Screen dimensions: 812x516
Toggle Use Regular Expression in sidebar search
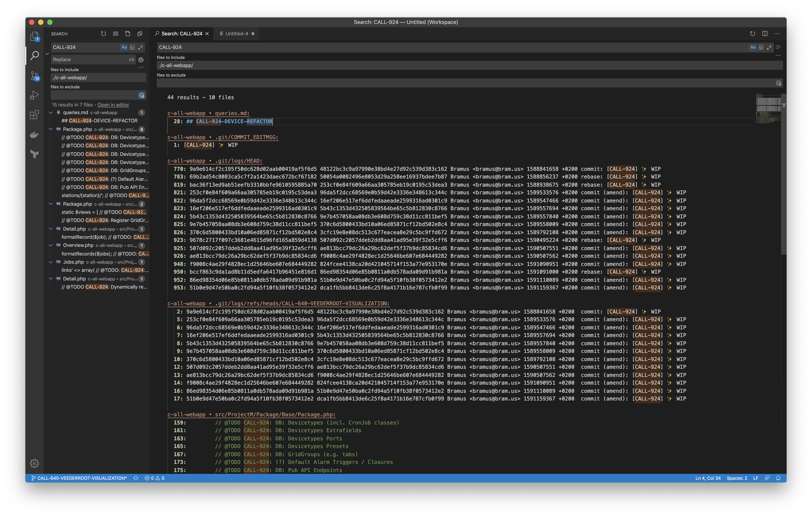(141, 47)
